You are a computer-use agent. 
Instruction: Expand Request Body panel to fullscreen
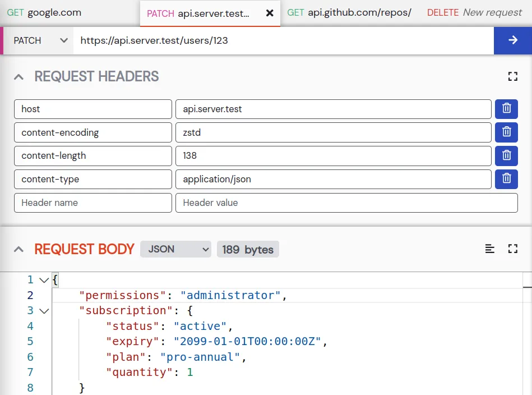(x=512, y=249)
